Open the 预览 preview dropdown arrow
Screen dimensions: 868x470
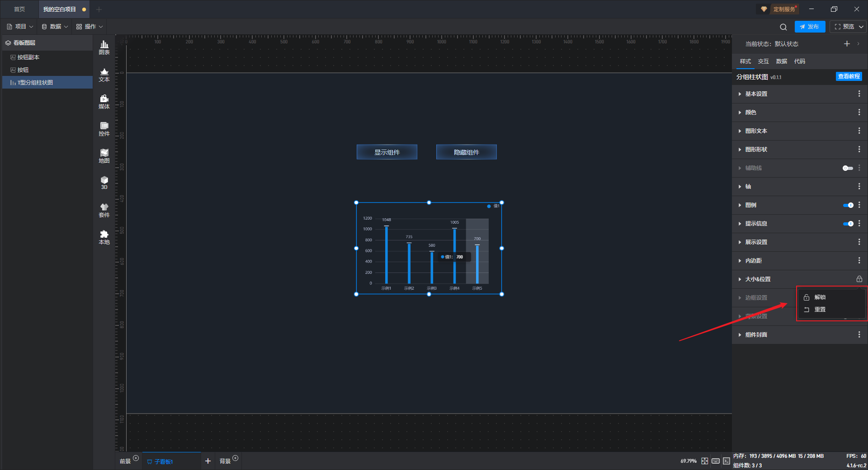point(861,27)
